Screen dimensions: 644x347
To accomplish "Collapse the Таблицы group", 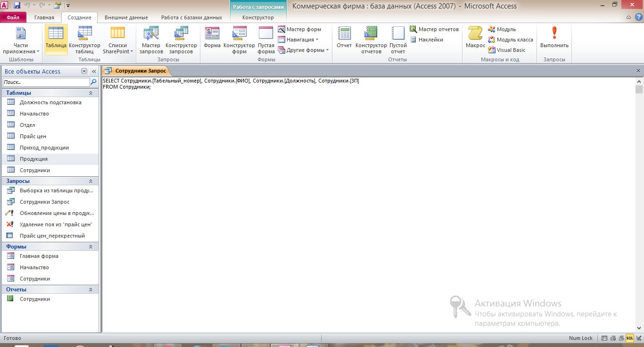I will (x=91, y=93).
